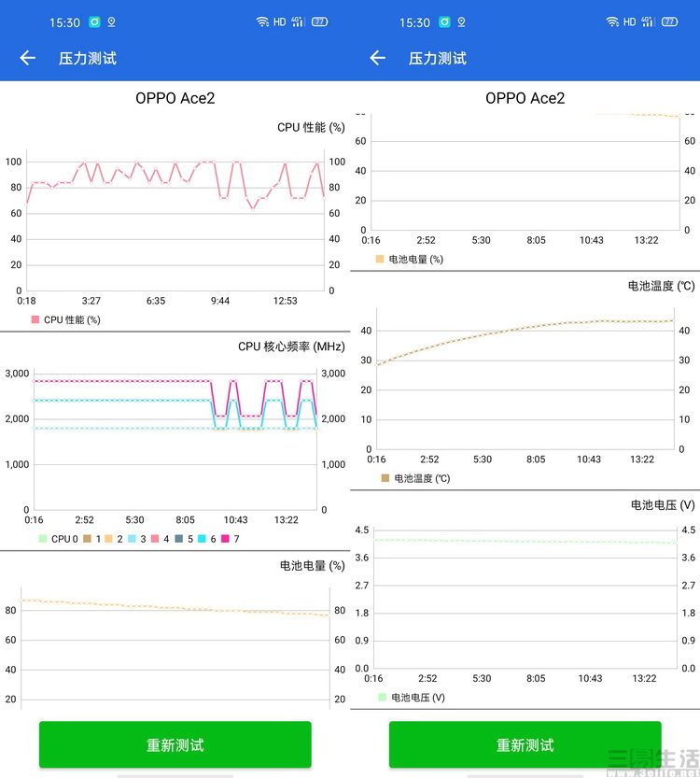The width and height of the screenshot is (700, 778).
Task: Tap the right green 重新测试 button
Action: [x=525, y=744]
